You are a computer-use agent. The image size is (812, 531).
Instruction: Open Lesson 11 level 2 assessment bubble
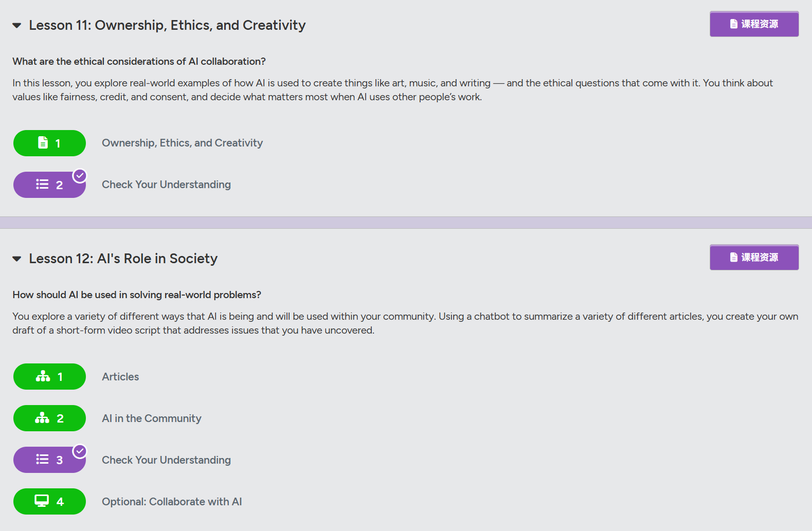click(x=49, y=185)
